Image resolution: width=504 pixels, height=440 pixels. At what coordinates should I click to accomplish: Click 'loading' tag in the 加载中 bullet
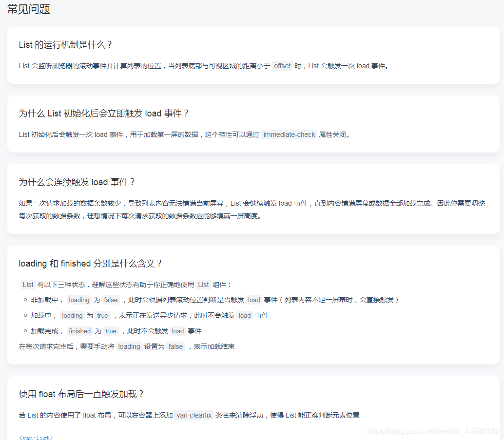pos(72,316)
